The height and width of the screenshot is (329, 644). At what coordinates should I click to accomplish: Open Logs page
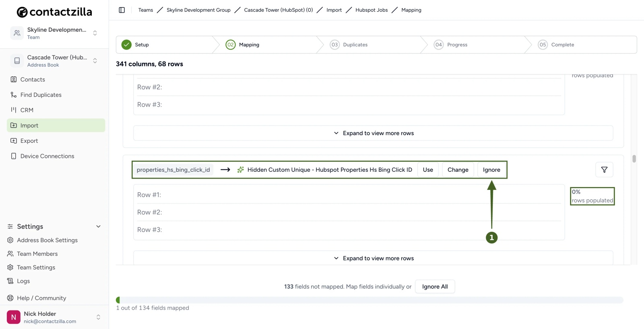[23, 281]
